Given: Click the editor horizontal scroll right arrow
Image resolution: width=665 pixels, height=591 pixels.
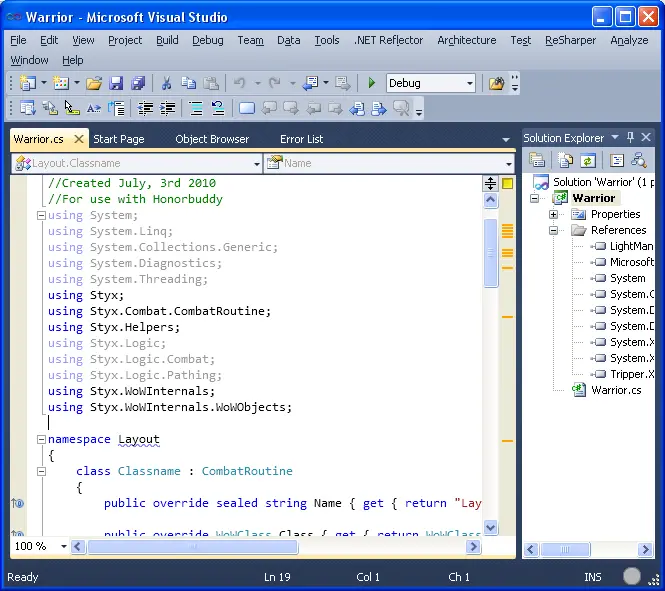Looking at the screenshot, I should 473,546.
